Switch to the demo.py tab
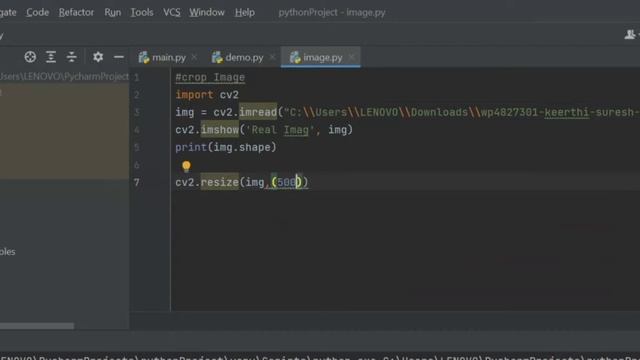Image resolution: width=640 pixels, height=360 pixels. [x=244, y=58]
